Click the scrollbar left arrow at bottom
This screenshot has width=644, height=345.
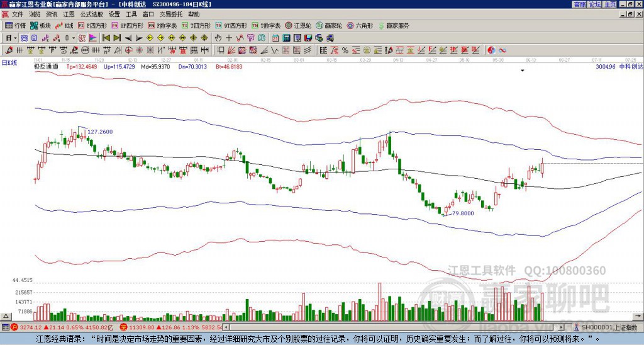coord(226,327)
